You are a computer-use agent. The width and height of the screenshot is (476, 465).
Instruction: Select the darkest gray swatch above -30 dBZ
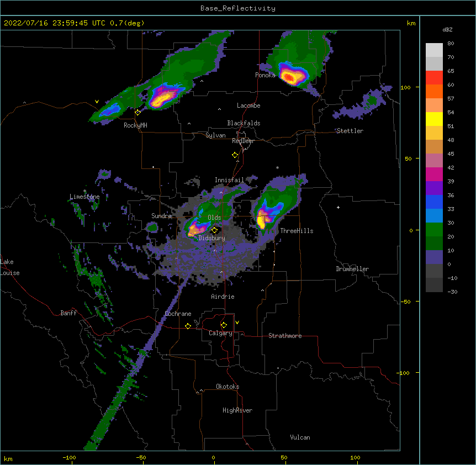(x=434, y=285)
